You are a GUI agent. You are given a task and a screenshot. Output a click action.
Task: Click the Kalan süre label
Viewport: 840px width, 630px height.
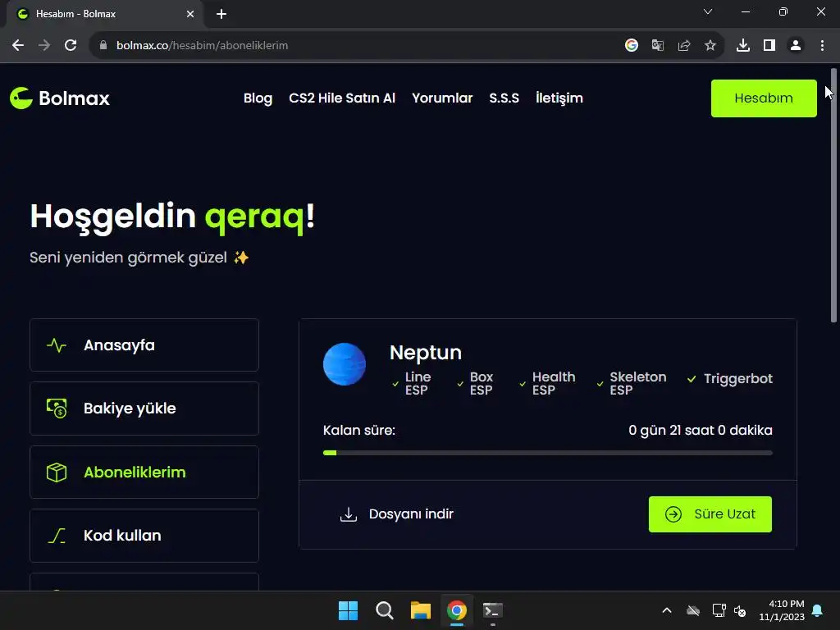[359, 430]
